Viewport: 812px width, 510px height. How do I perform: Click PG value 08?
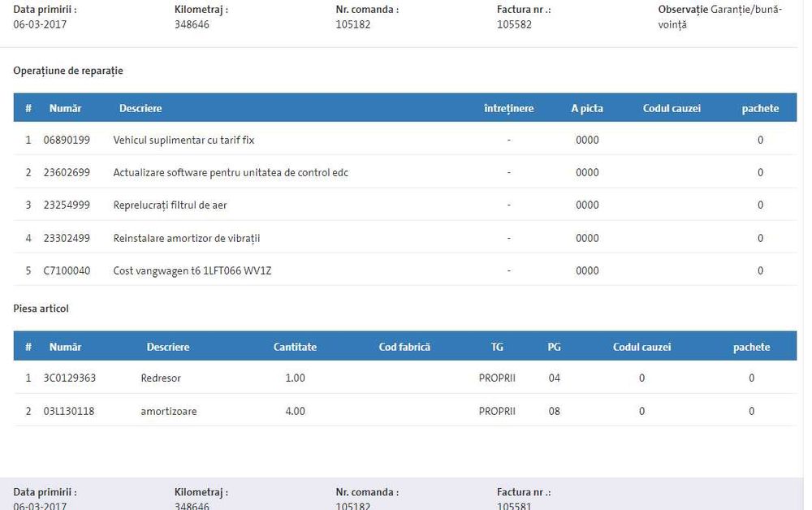click(554, 411)
